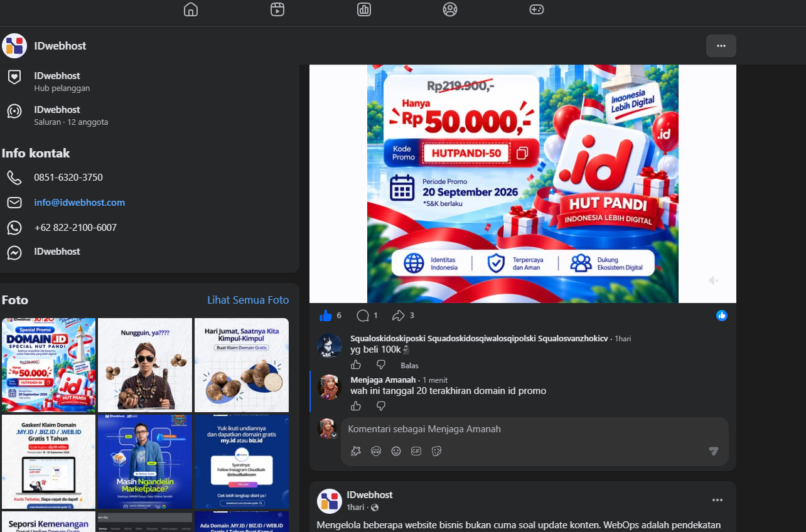Open the DOMAIN.ID promo photo thumbnail

[49, 365]
